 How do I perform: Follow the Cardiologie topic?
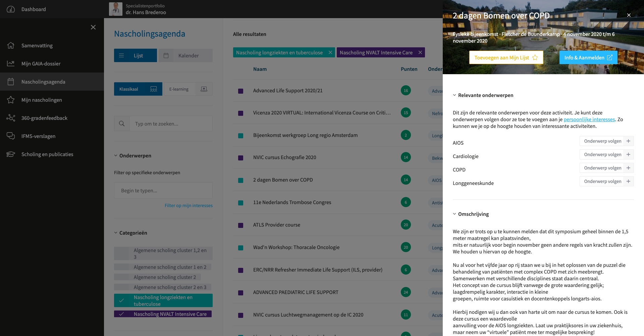pyautogui.click(x=607, y=154)
